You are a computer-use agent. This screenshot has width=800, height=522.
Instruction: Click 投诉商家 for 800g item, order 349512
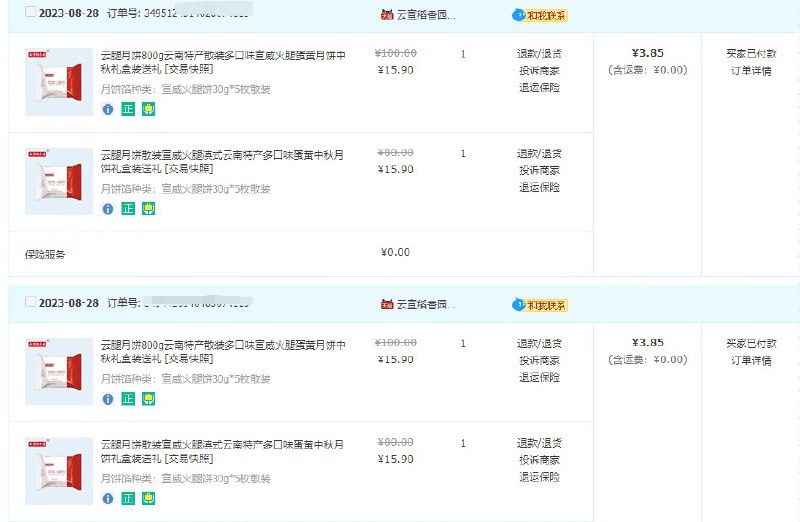[539, 70]
